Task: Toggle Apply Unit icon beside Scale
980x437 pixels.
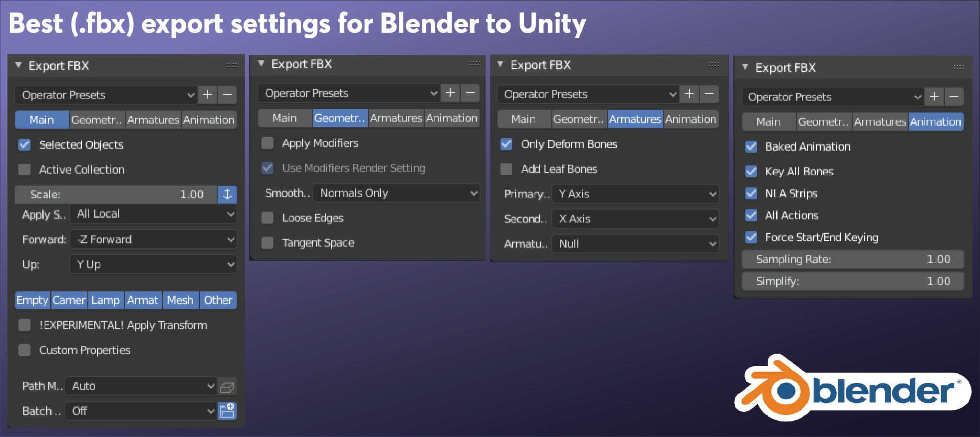Action: pyautogui.click(x=227, y=195)
